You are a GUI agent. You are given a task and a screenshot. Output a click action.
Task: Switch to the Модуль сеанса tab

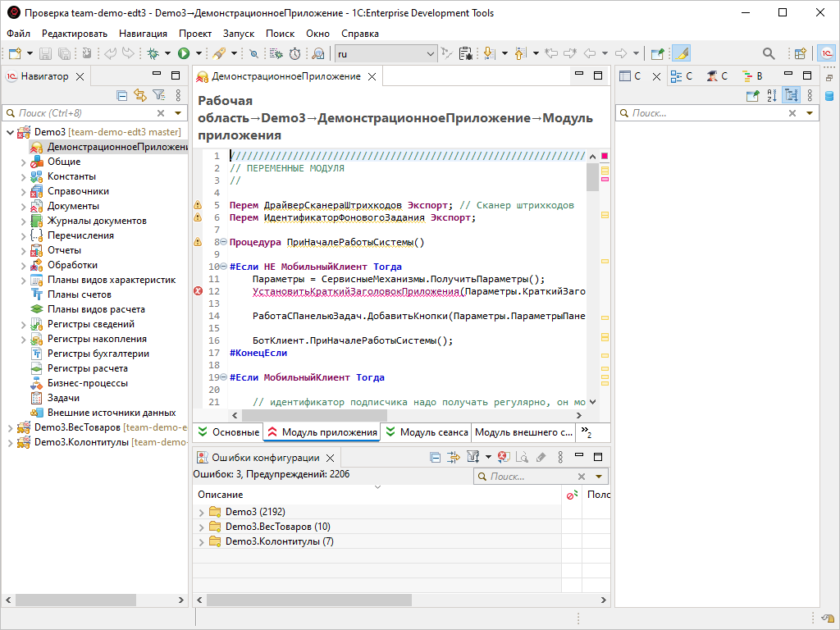[427, 432]
